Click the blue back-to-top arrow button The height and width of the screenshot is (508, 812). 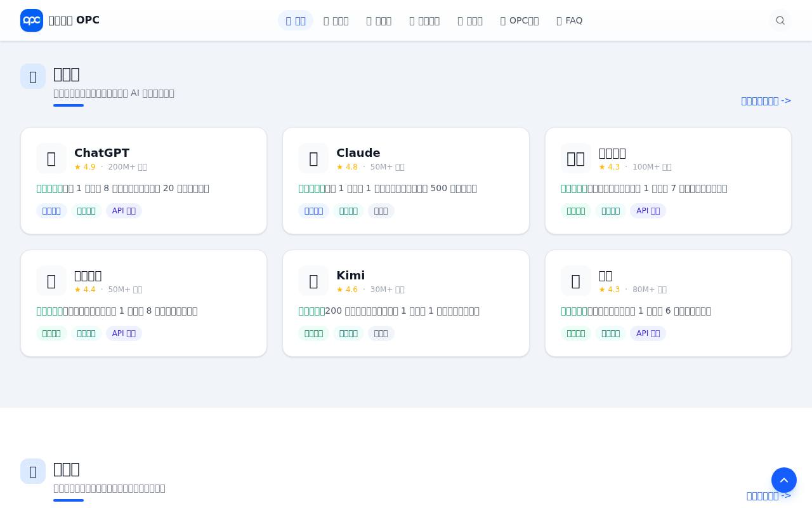point(784,480)
